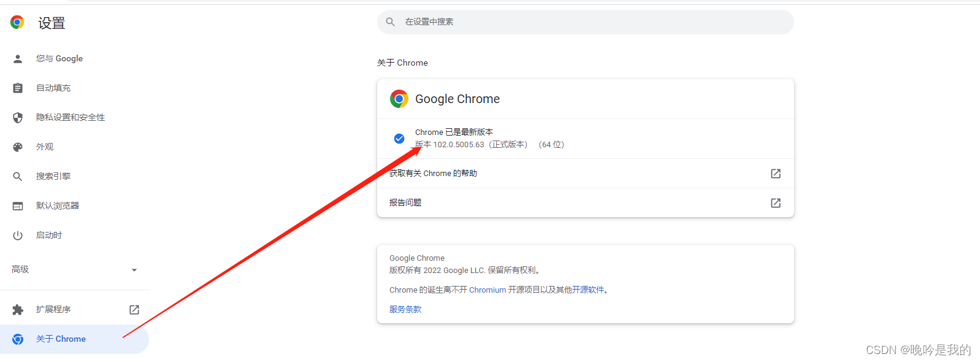Click the Chrome logo beside 设置 title

17,23
